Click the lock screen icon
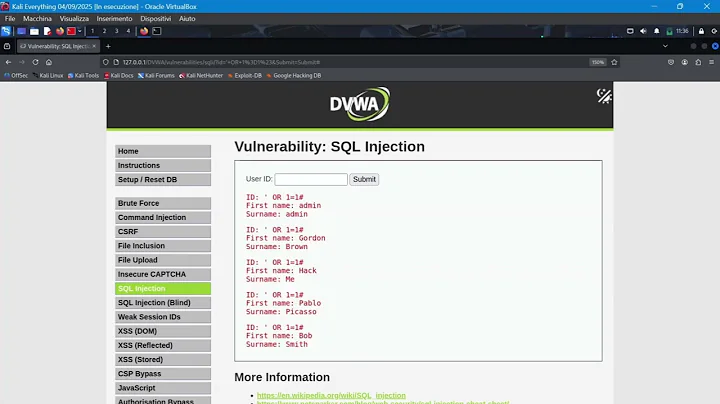 pyautogui.click(x=701, y=31)
